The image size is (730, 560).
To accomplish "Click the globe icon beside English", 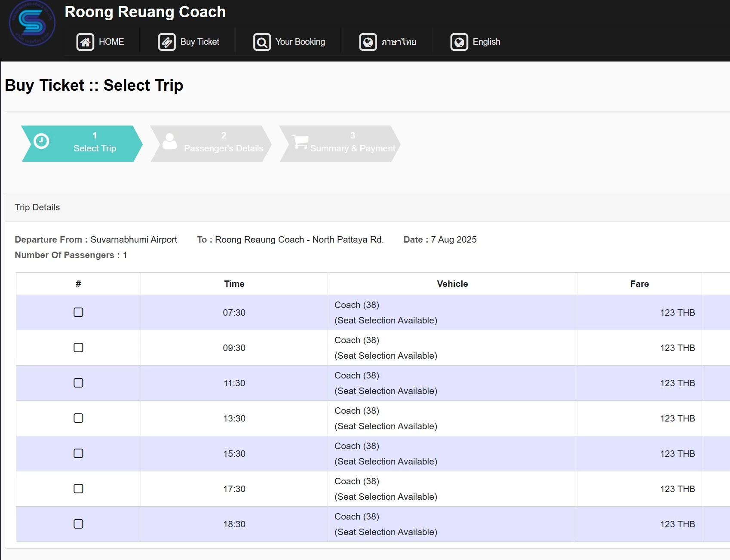I will point(459,42).
